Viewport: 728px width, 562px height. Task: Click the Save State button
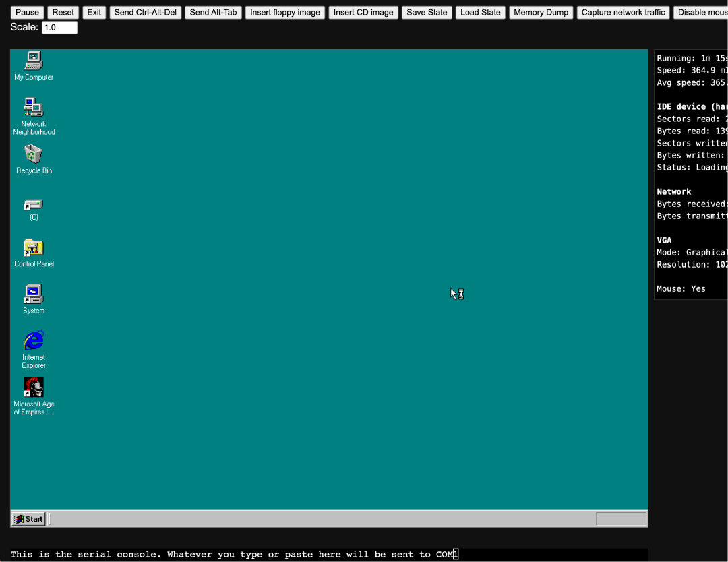coord(427,13)
